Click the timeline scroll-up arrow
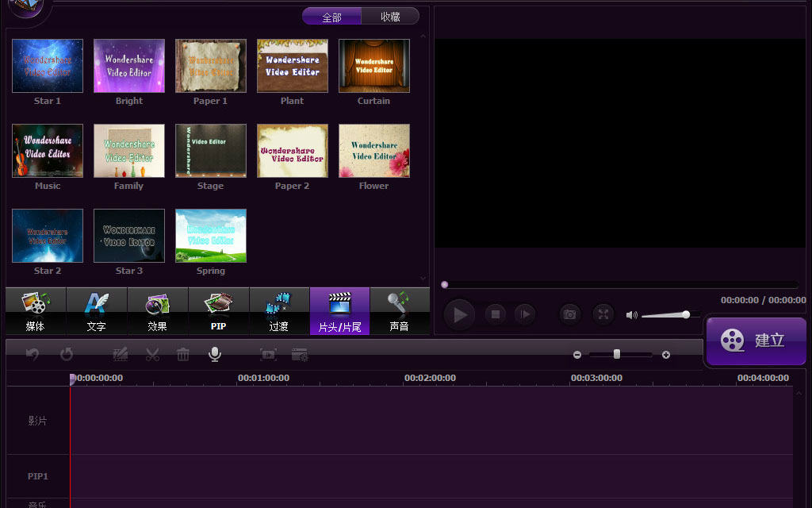 (x=799, y=394)
